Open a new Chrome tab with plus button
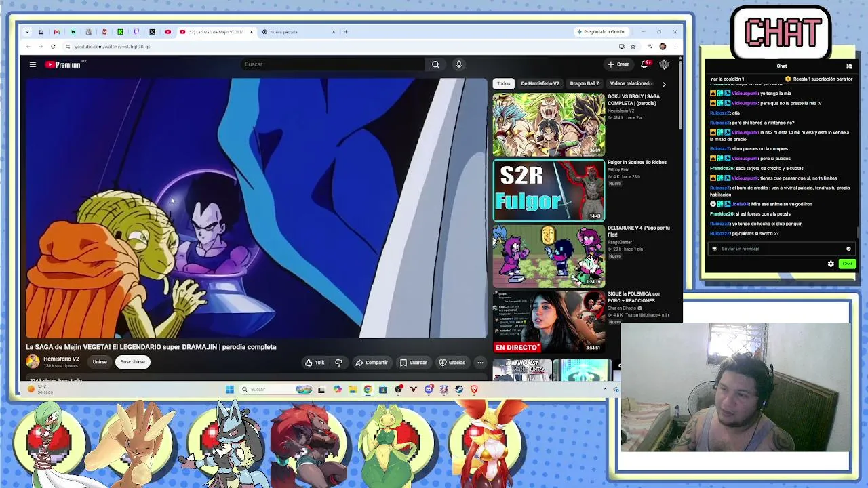The width and height of the screenshot is (868, 488). (x=346, y=32)
